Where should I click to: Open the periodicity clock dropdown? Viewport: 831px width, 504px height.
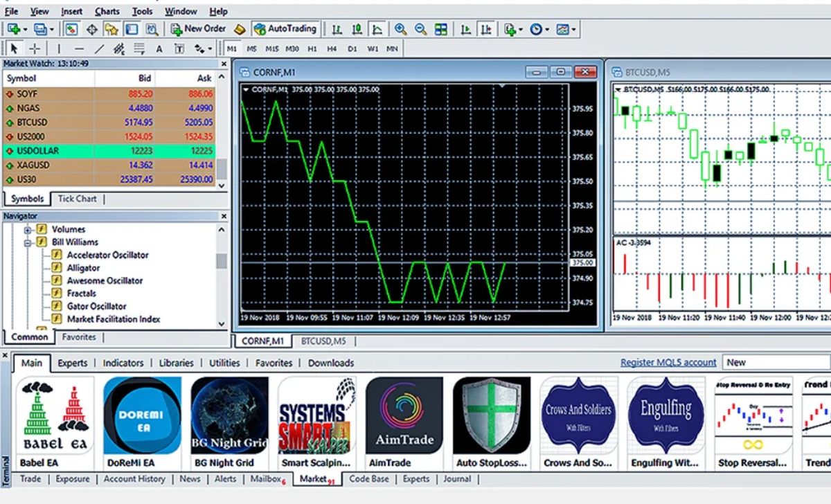coord(539,29)
